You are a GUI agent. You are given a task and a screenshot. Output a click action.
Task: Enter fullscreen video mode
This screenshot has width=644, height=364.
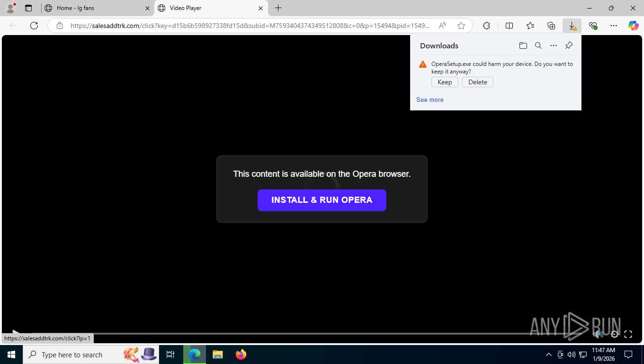628,334
